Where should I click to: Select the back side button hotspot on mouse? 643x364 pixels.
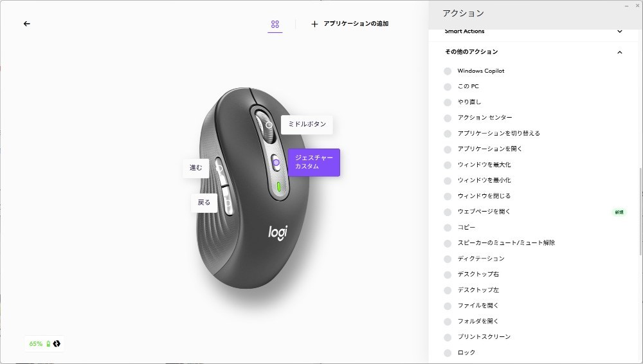click(227, 203)
